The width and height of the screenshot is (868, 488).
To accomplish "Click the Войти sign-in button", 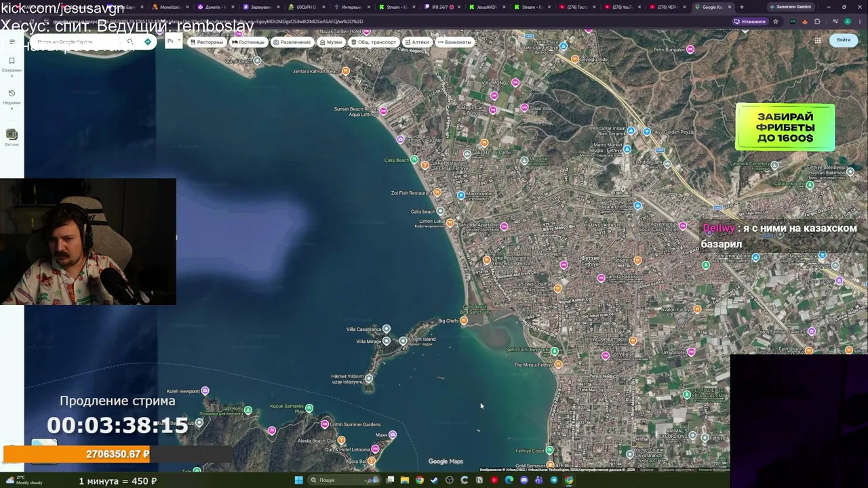I will click(844, 40).
